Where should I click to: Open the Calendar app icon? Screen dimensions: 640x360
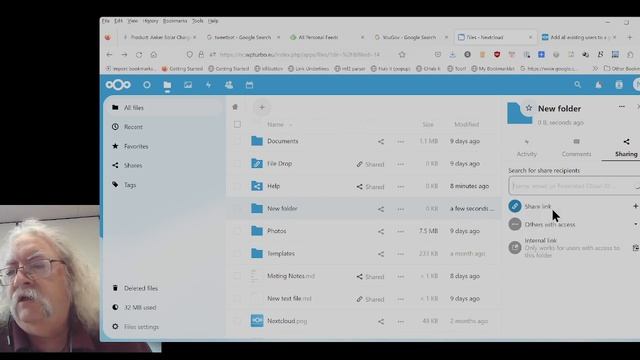[x=249, y=85]
